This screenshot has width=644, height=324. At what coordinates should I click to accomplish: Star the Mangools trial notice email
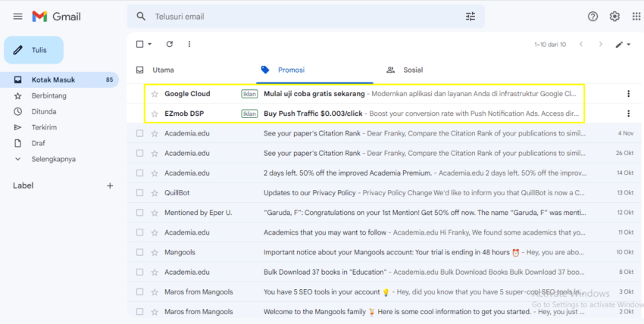(x=155, y=252)
